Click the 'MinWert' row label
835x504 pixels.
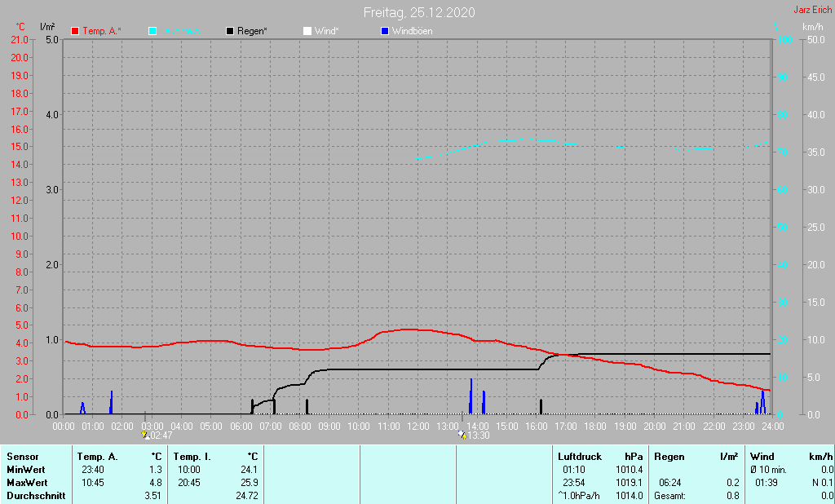pyautogui.click(x=26, y=470)
